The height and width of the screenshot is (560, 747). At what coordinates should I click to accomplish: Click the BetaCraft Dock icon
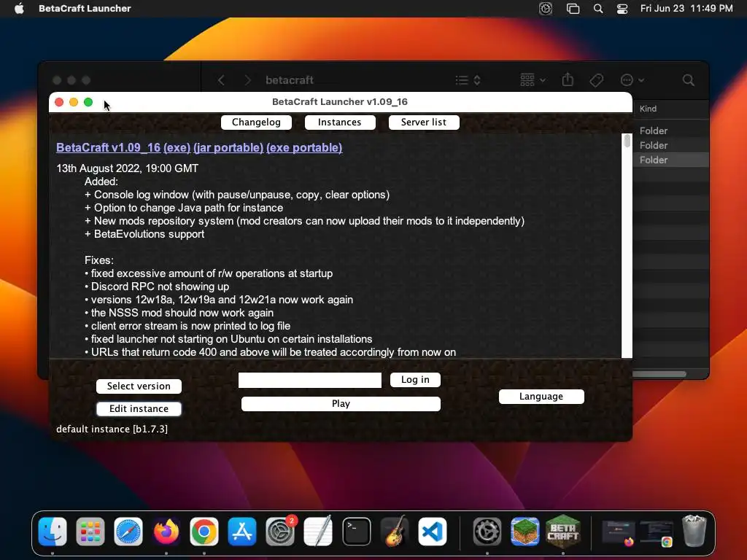click(x=562, y=530)
